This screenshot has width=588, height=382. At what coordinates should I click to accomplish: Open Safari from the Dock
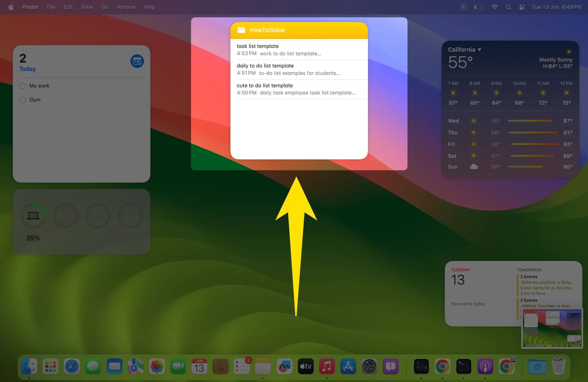[x=72, y=367]
